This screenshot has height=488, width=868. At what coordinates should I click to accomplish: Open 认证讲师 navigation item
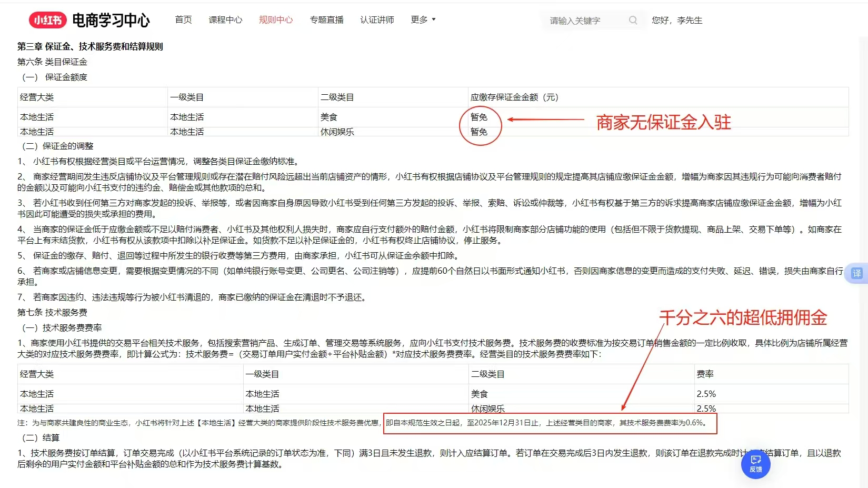click(x=377, y=19)
